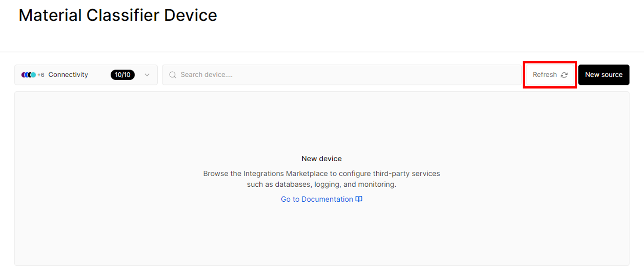Expand the Connectivity dropdown chevron
The height and width of the screenshot is (273, 644).
(147, 75)
